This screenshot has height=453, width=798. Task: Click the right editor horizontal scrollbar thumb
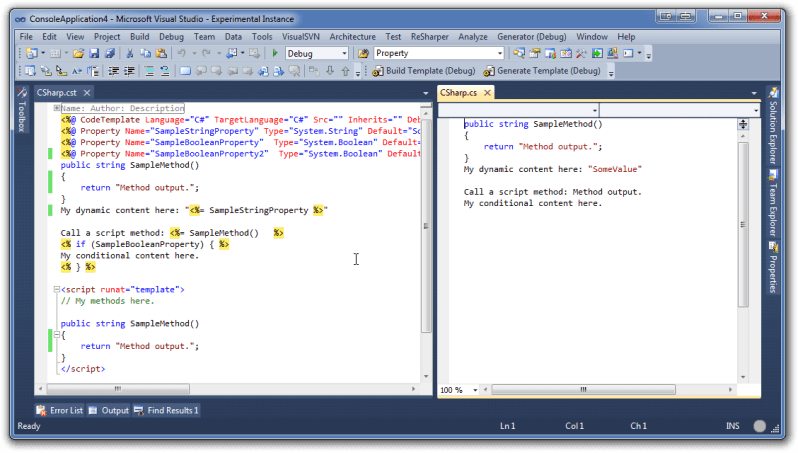(x=584, y=389)
